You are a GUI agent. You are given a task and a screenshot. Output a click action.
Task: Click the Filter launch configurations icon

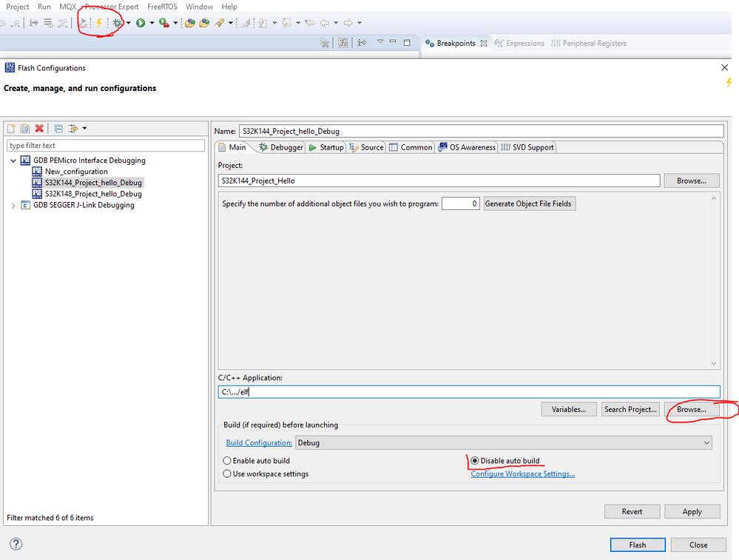click(73, 128)
